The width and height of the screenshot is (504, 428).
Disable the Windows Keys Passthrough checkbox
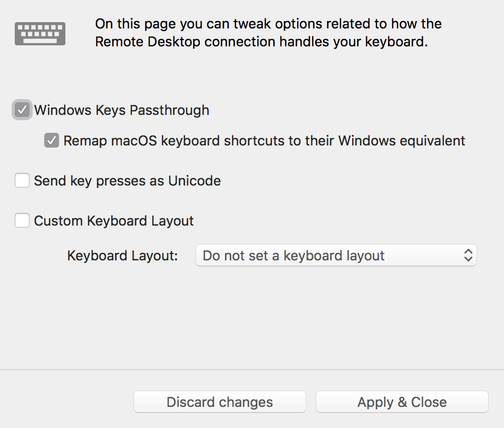coord(22,110)
